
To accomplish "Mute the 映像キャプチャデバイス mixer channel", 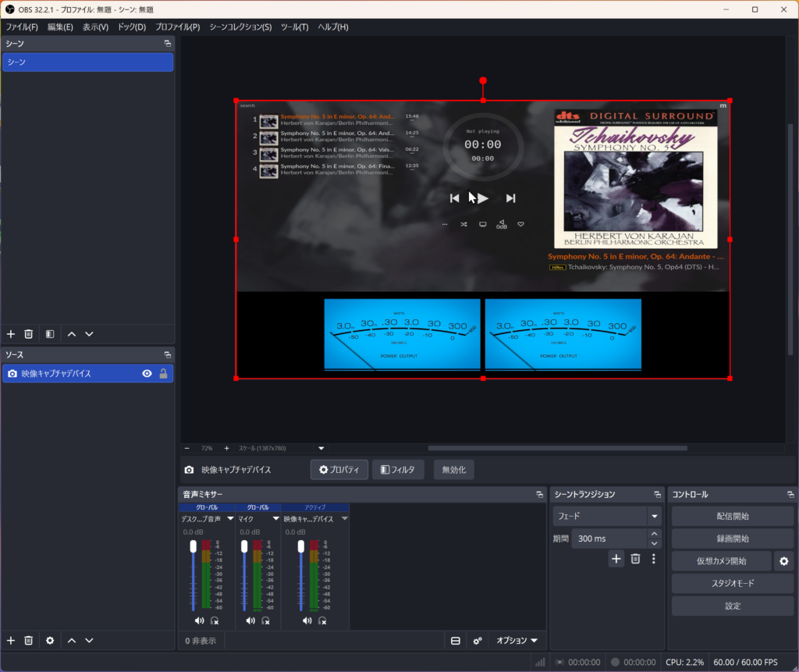I will [x=307, y=620].
